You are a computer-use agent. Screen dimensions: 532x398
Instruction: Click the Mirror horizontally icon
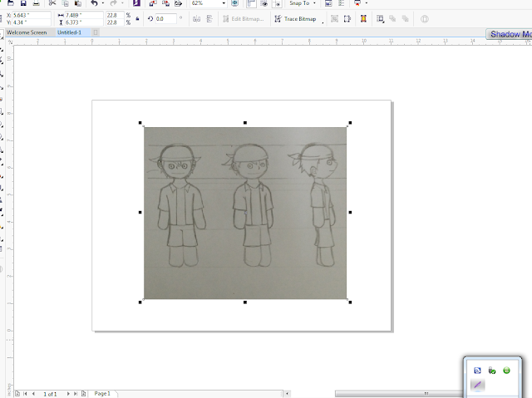click(x=196, y=19)
